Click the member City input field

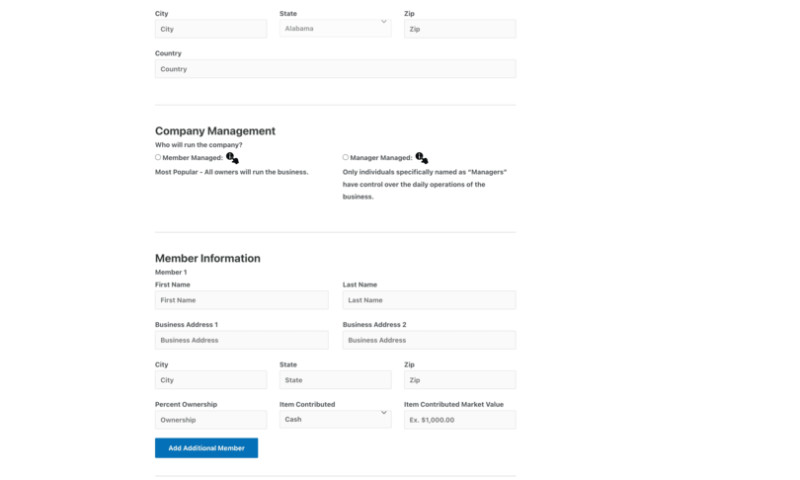(211, 380)
